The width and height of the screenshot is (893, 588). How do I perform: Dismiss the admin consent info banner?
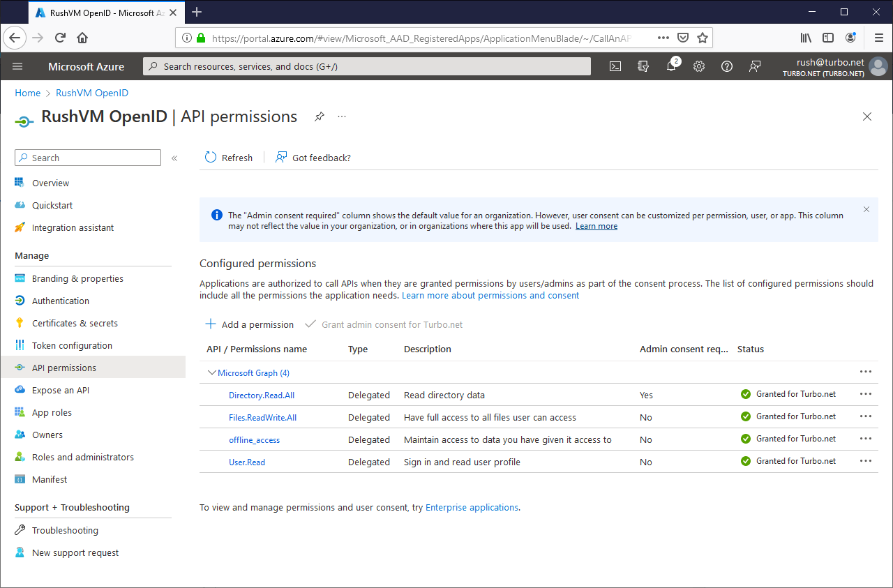pyautogui.click(x=866, y=209)
